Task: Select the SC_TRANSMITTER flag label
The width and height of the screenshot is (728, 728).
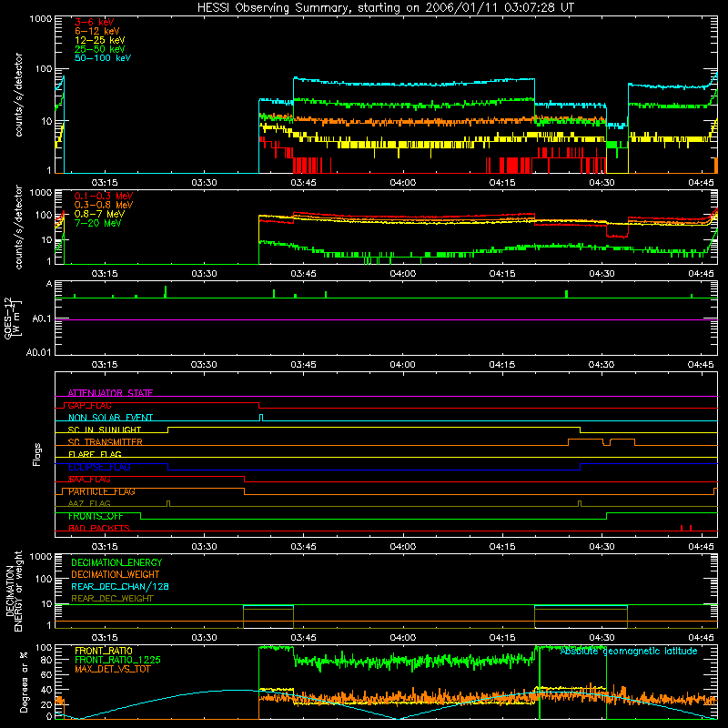Action: (x=105, y=442)
